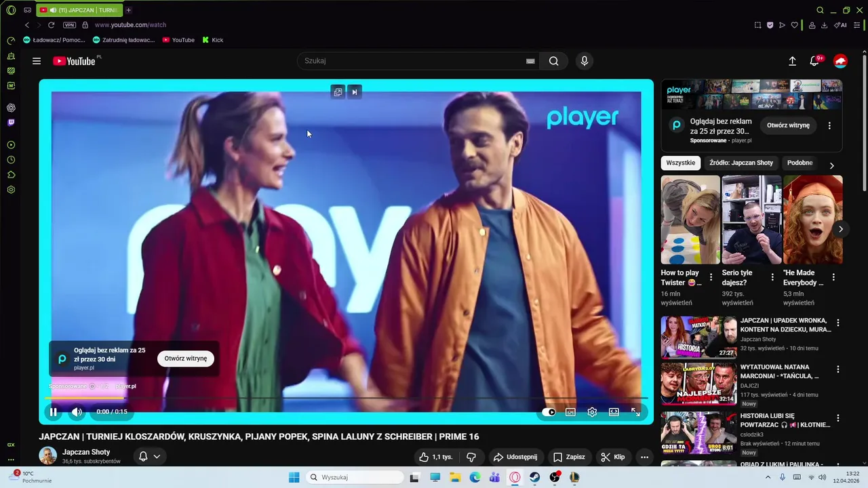868x488 pixels.
Task: Open the Kick bookmark
Action: 213,40
